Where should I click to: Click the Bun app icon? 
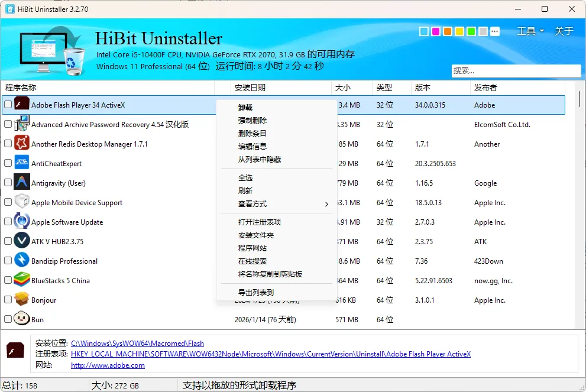tap(22, 318)
